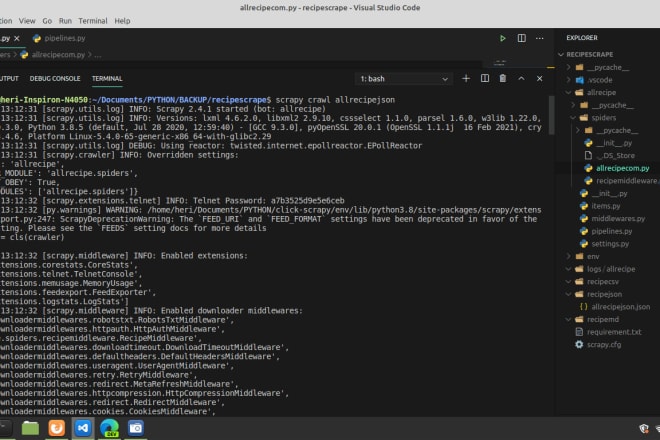The height and width of the screenshot is (440, 660).
Task: Kill terminal with trash icon
Action: click(x=503, y=78)
